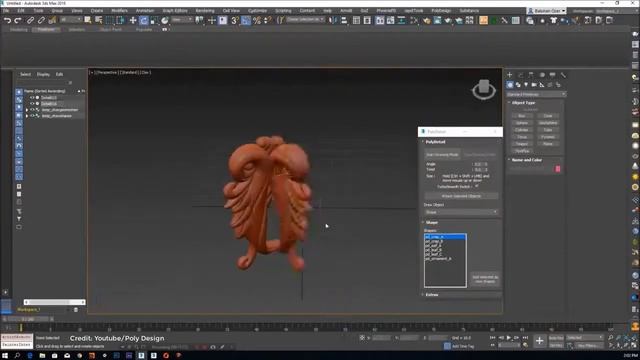Toggle the Scene Explorer icon
The image size is (640, 360).
point(356,20)
